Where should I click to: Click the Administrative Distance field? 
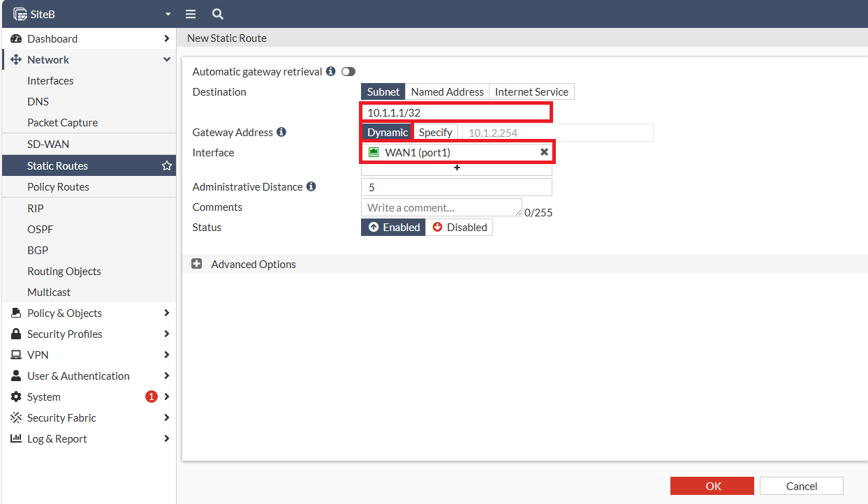click(x=457, y=187)
